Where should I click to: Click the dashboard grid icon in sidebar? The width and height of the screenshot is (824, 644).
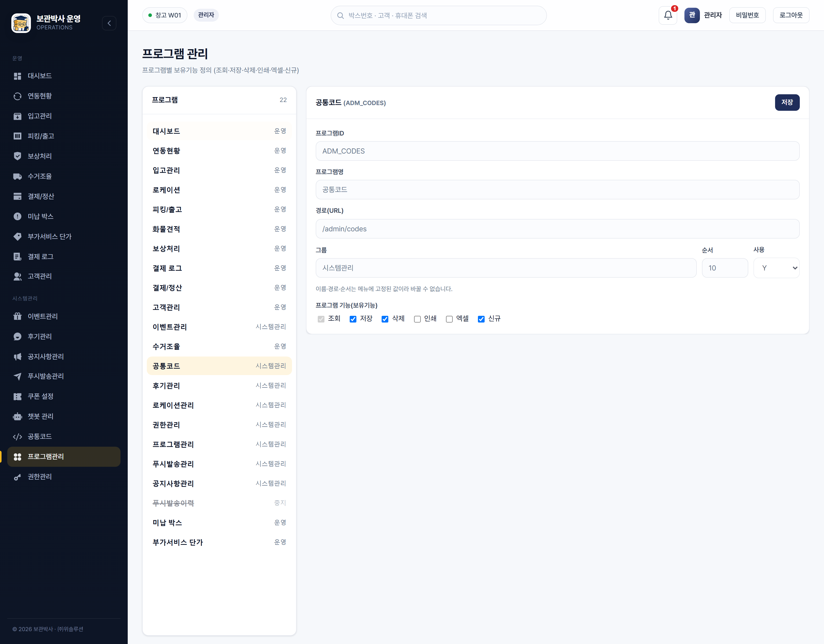[x=17, y=76]
